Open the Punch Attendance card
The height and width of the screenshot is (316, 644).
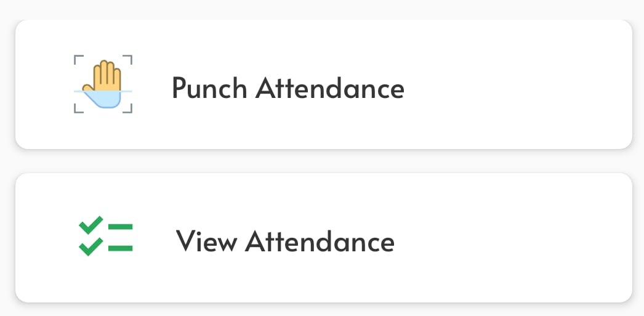point(324,84)
